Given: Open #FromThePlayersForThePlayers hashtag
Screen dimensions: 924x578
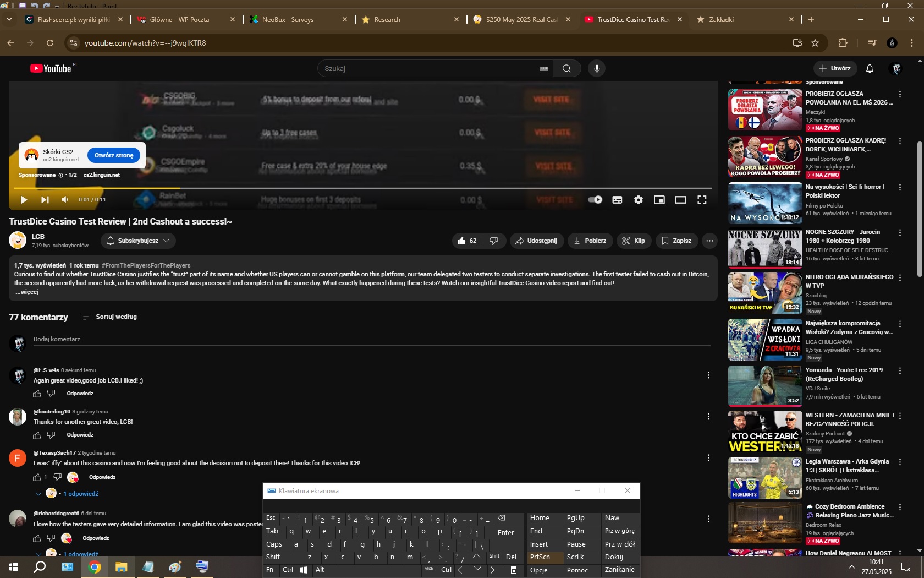Looking at the screenshot, I should (146, 265).
